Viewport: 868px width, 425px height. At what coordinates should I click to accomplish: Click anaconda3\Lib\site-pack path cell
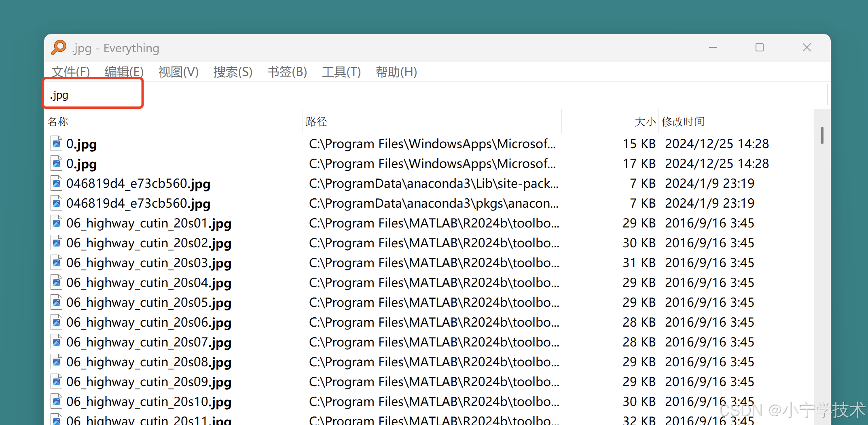tap(434, 183)
